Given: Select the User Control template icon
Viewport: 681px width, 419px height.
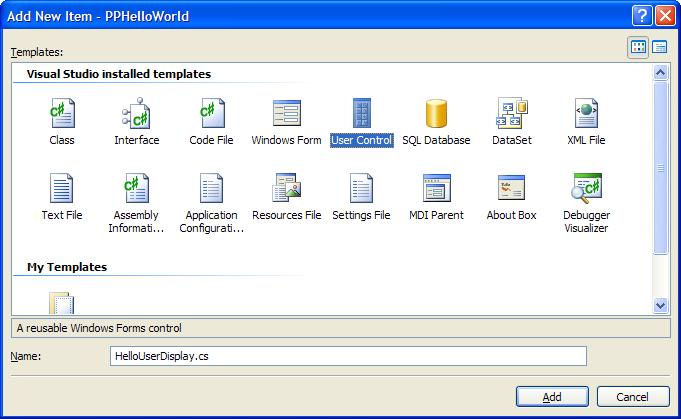Looking at the screenshot, I should [x=361, y=113].
